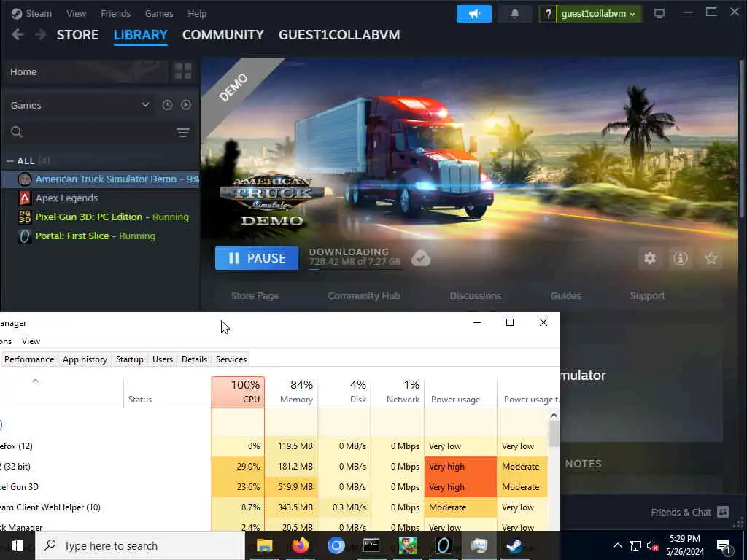The height and width of the screenshot is (560, 747).
Task: Switch to Pixel Gun 3D taskbar icon
Action: point(407,545)
